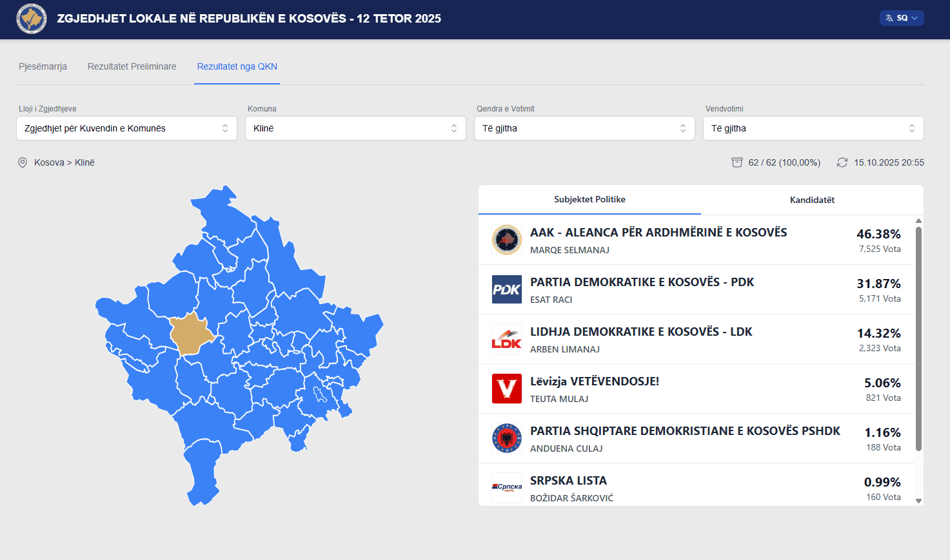Click the PSHDK eagle party logo

click(x=507, y=439)
